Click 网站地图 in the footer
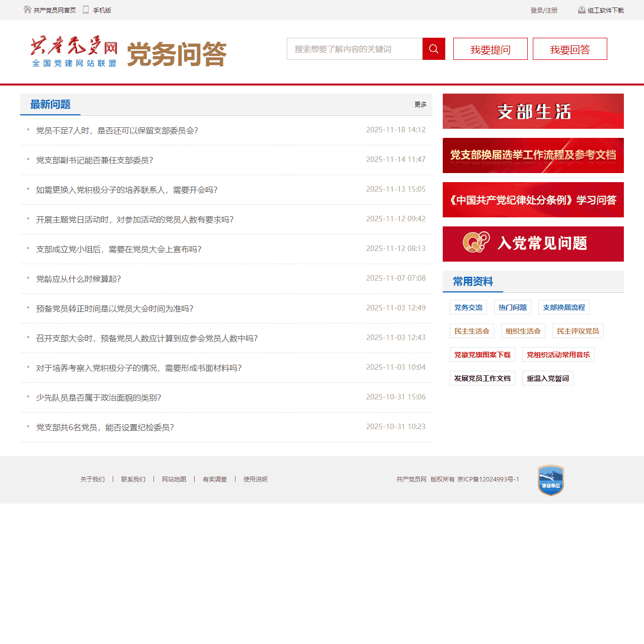The image size is (644, 644). tap(174, 479)
